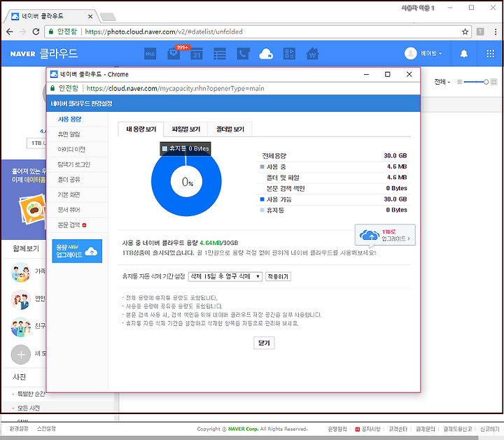Click the 용량 업그레이드 blue button
This screenshot has height=440, width=504.
point(77,251)
